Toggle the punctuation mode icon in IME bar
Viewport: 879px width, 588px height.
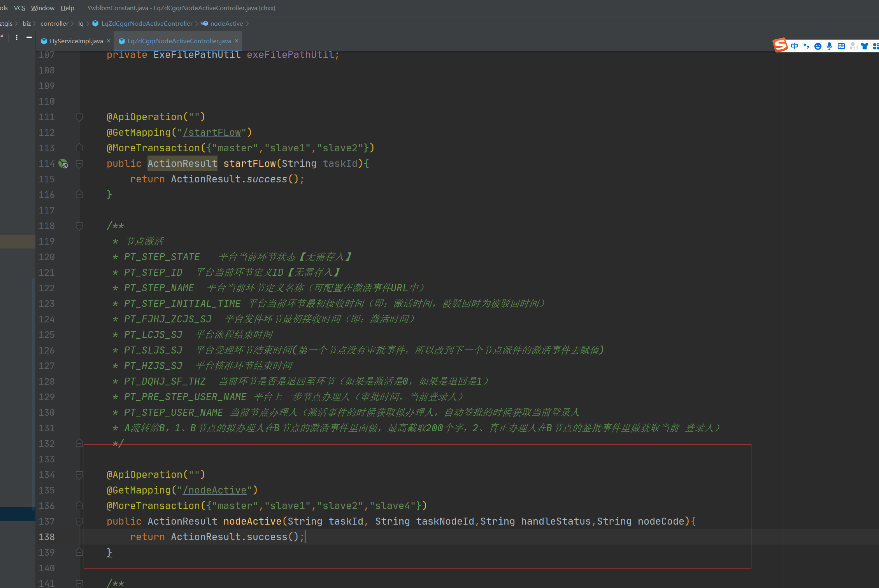click(806, 46)
